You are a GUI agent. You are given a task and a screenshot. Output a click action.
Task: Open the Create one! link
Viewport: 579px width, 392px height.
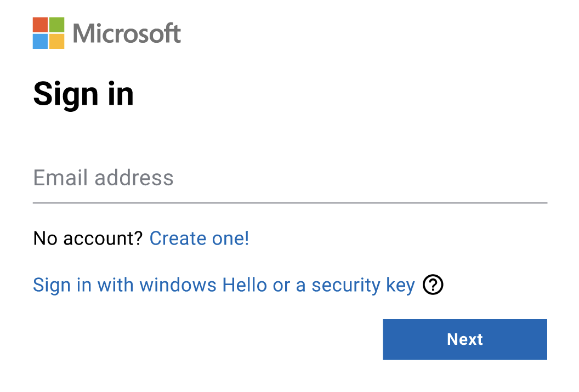(200, 238)
